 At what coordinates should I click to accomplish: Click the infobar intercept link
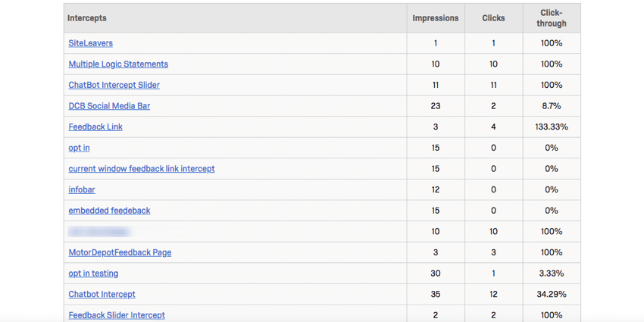pyautogui.click(x=82, y=189)
